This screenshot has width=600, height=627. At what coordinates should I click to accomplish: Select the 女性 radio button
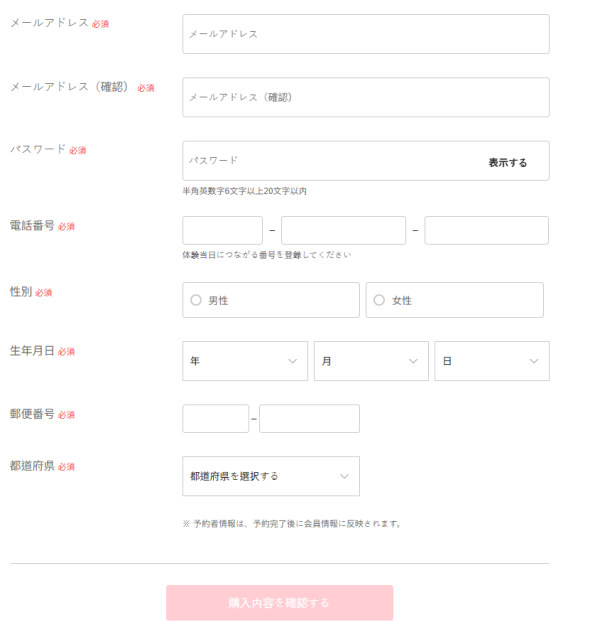pyautogui.click(x=379, y=300)
